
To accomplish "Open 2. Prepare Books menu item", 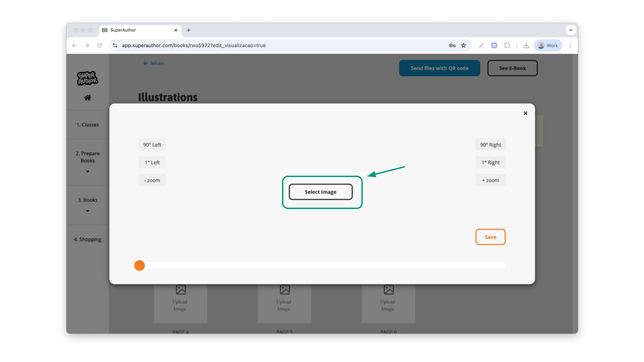I will pyautogui.click(x=88, y=157).
